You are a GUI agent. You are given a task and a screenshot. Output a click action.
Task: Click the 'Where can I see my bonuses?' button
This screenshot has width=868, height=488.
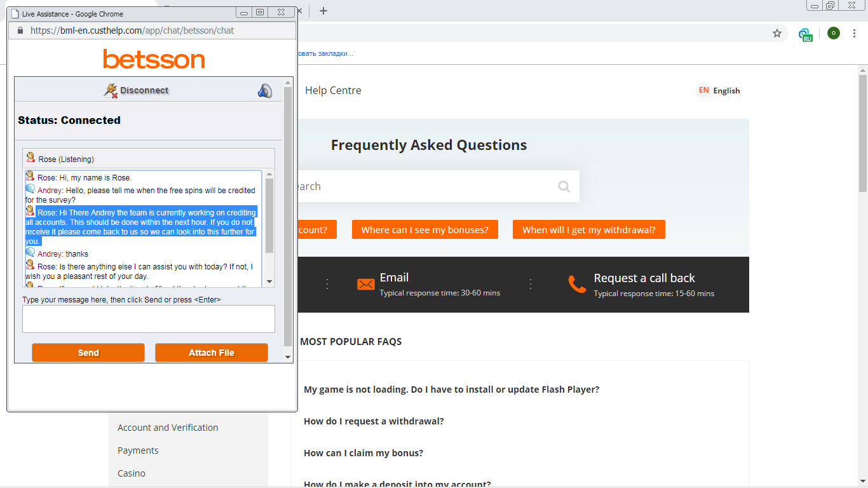[x=425, y=230]
